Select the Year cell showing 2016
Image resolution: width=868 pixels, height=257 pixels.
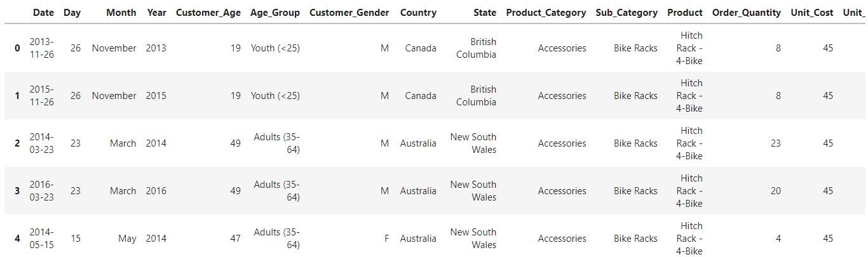[x=156, y=191]
